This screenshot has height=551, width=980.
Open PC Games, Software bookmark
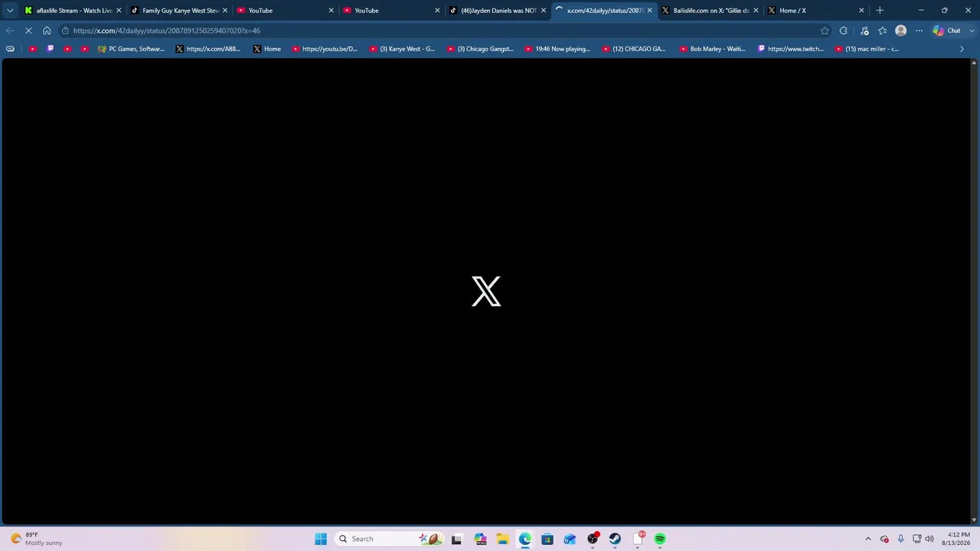click(x=131, y=49)
